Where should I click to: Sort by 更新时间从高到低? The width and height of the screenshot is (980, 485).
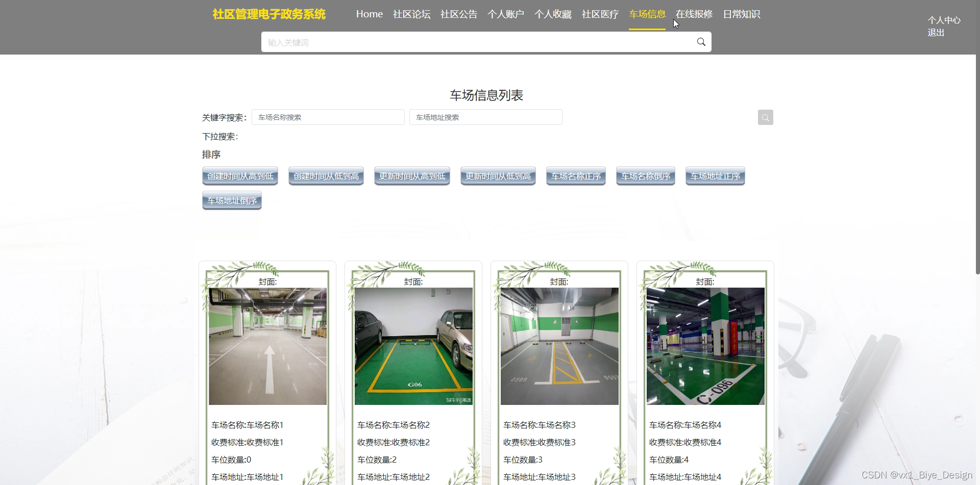pos(412,176)
